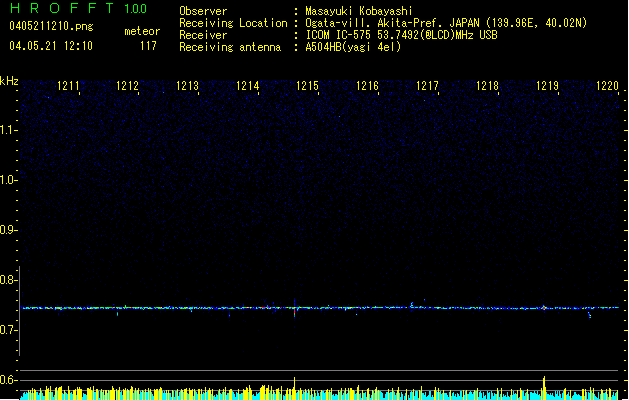Click the meteor count value 117

[x=148, y=46]
